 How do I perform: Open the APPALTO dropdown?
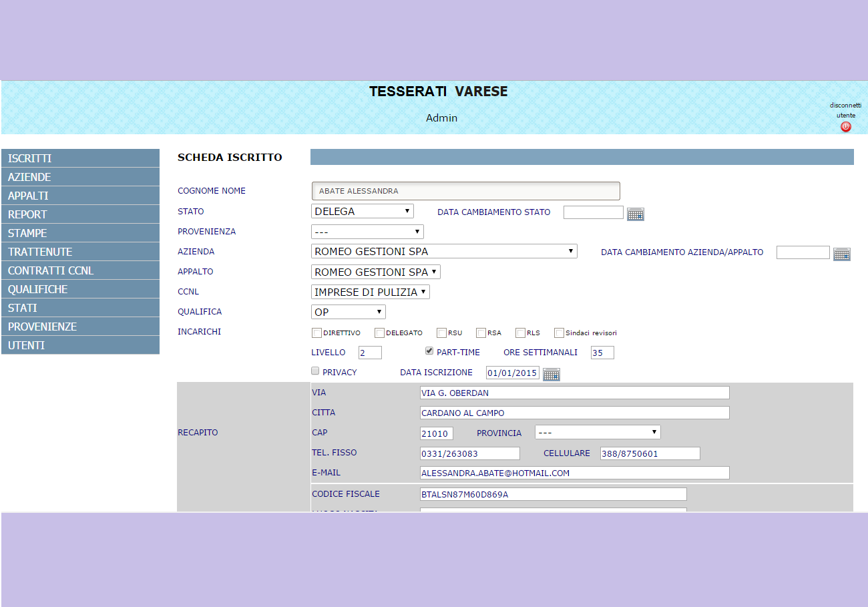click(376, 272)
